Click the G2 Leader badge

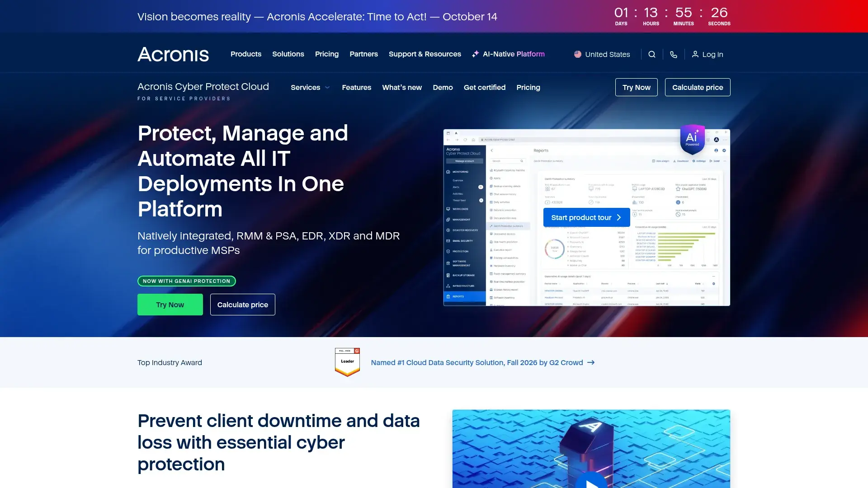[347, 362]
